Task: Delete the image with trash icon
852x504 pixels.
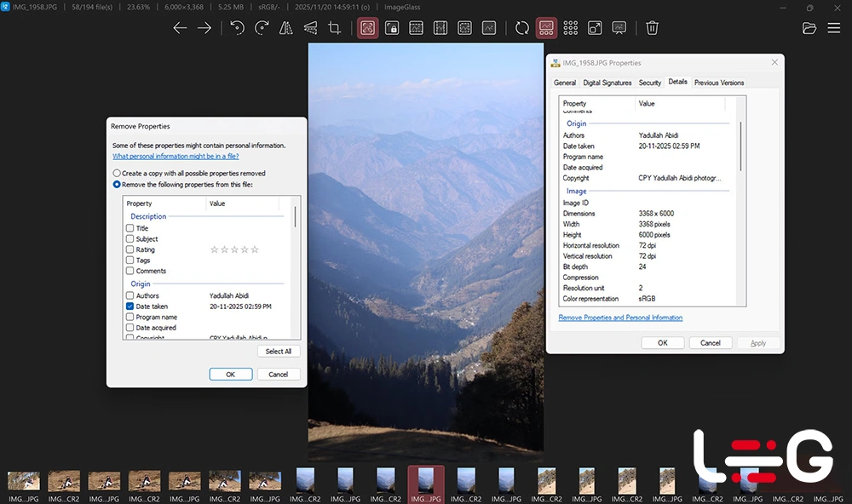Action: pos(652,28)
